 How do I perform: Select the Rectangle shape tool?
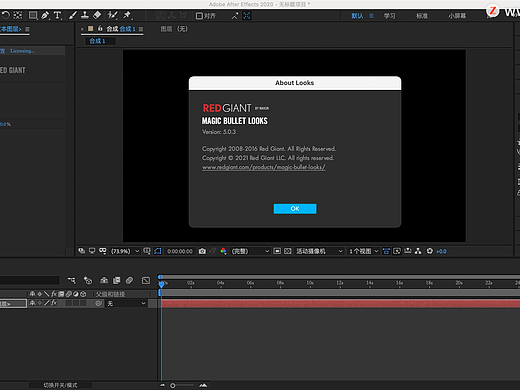click(x=33, y=15)
